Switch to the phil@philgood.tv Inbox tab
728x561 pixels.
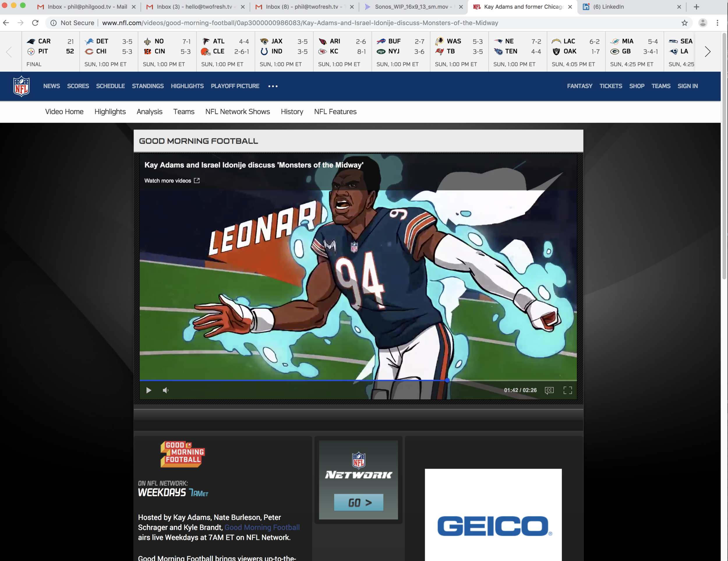[x=87, y=7]
